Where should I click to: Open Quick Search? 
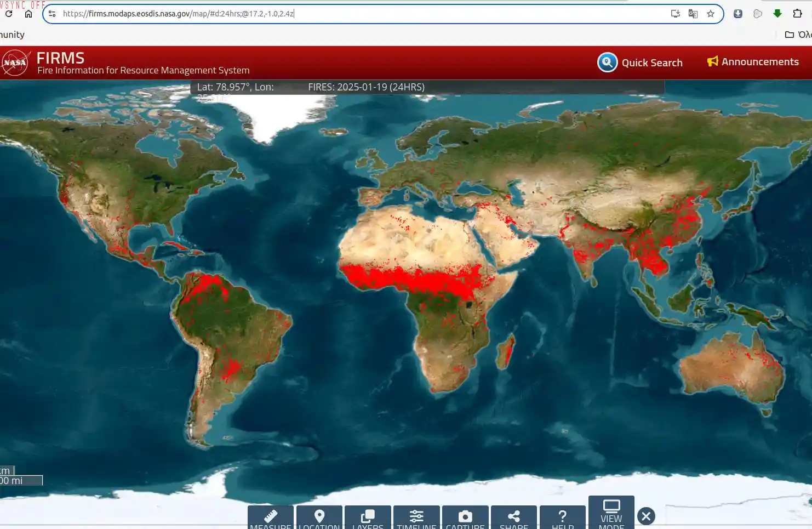pyautogui.click(x=640, y=62)
